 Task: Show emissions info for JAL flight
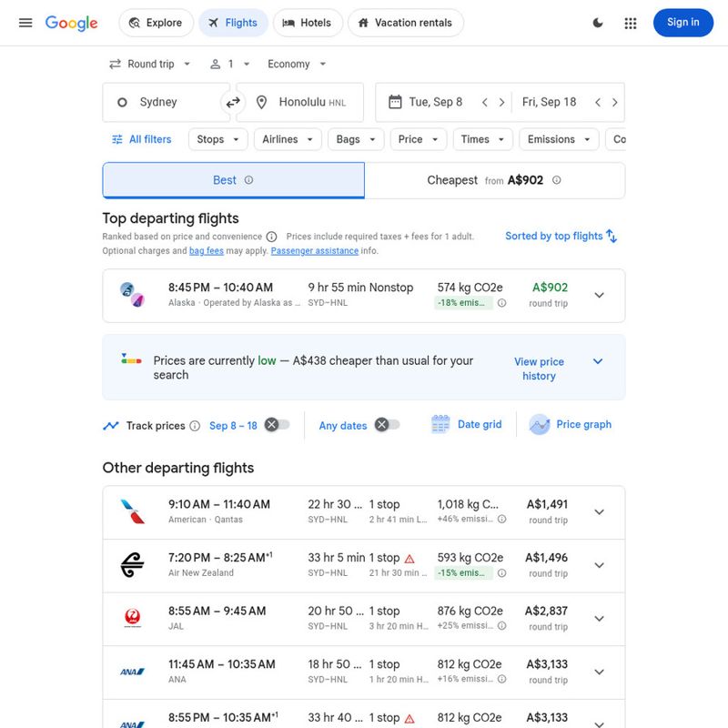click(501, 626)
